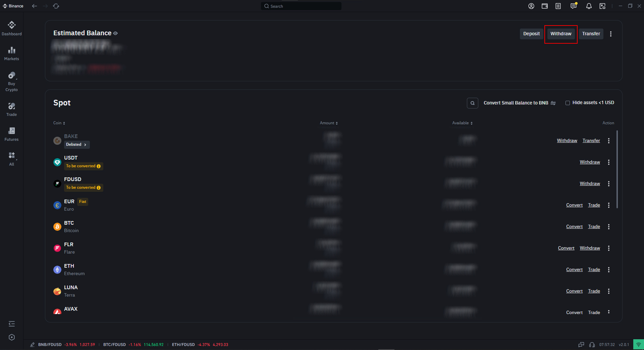Open more actions for FLR row
Viewport: 644px width, 350px height.
[x=609, y=248]
